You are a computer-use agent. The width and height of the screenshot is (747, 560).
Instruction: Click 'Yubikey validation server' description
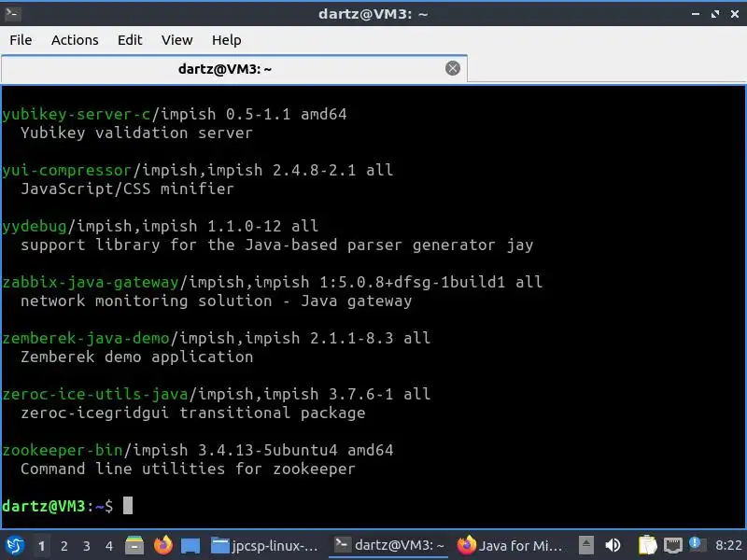pyautogui.click(x=136, y=133)
